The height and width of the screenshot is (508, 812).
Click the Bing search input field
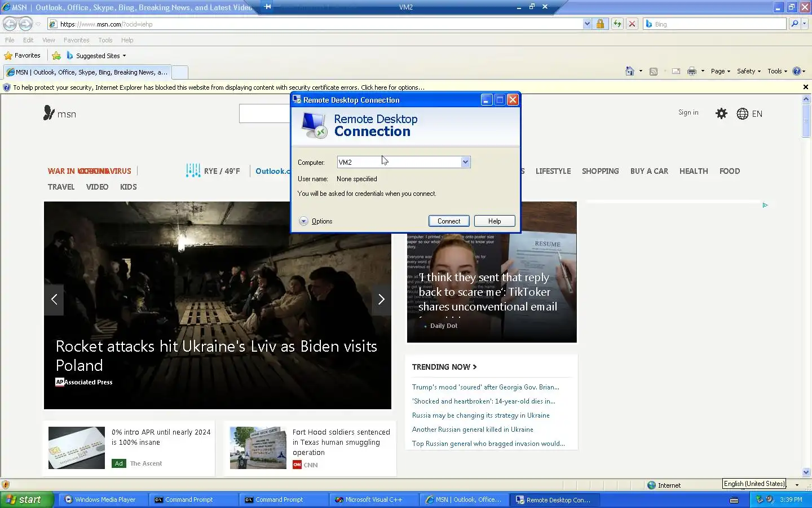click(714, 24)
